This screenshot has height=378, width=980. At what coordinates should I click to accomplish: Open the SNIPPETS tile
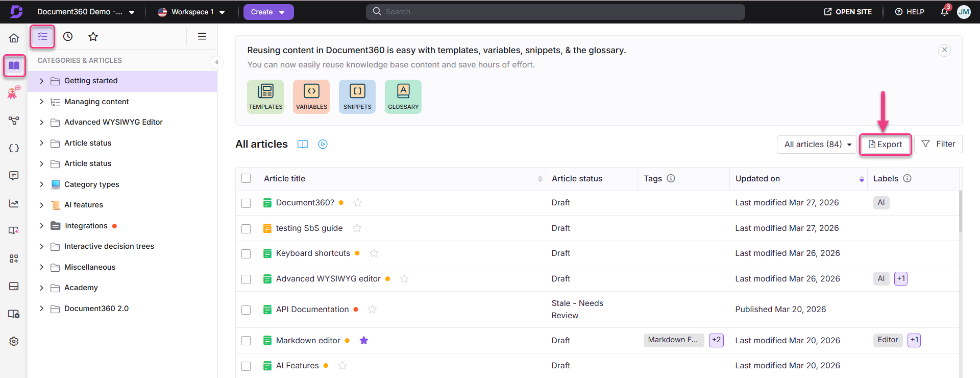[x=357, y=97]
